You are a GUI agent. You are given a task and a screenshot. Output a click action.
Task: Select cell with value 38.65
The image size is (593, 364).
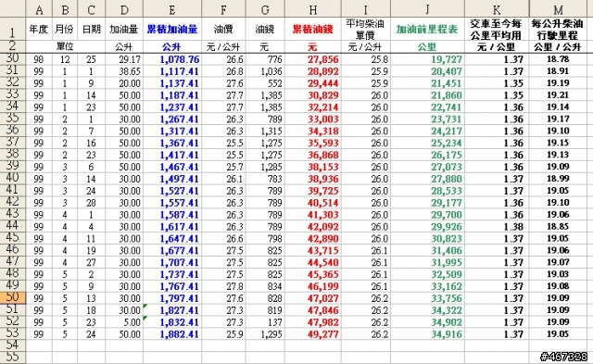pyautogui.click(x=124, y=71)
